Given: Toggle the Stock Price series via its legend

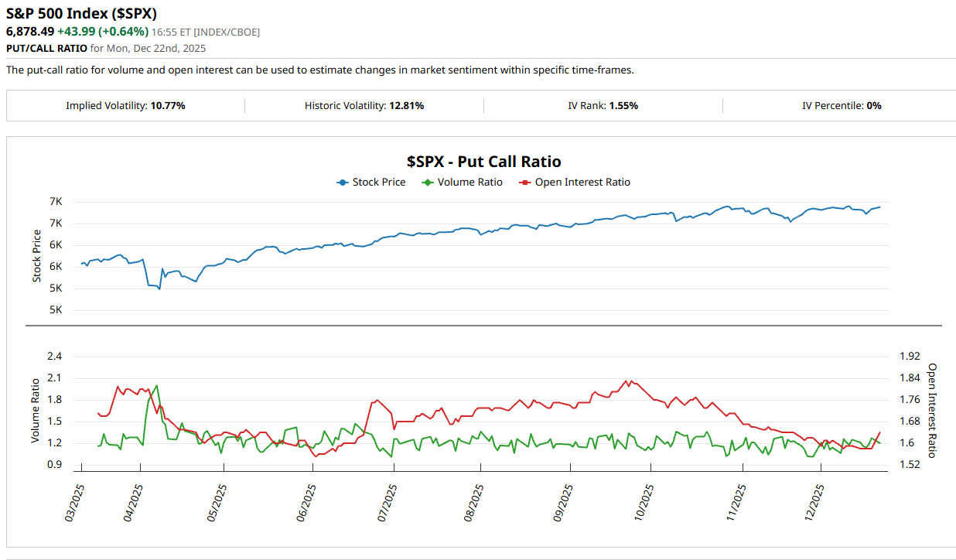Looking at the screenshot, I should pos(379,182).
